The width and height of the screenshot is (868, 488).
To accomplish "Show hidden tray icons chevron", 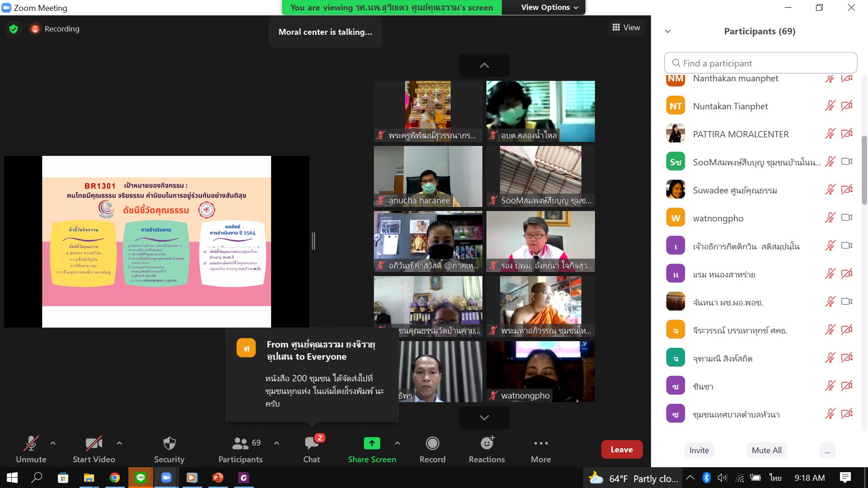I will pos(690,478).
